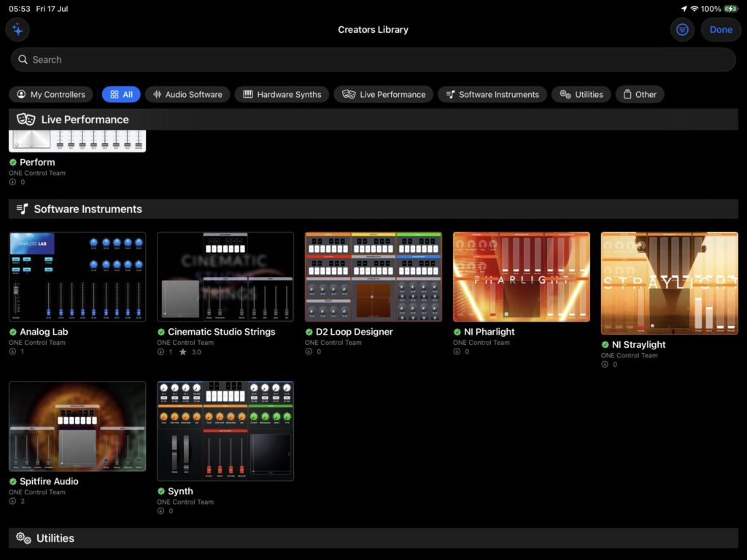Open the Perform controller thumbnail

[x=77, y=141]
